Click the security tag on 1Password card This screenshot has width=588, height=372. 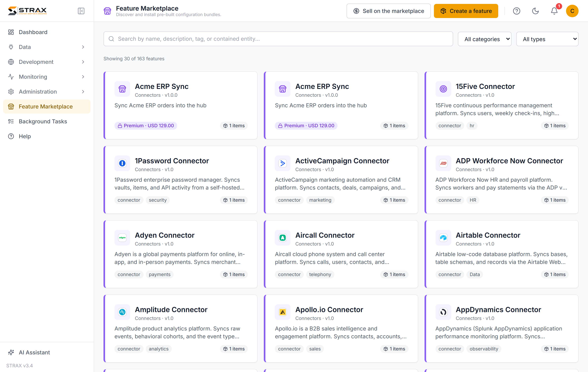click(158, 200)
